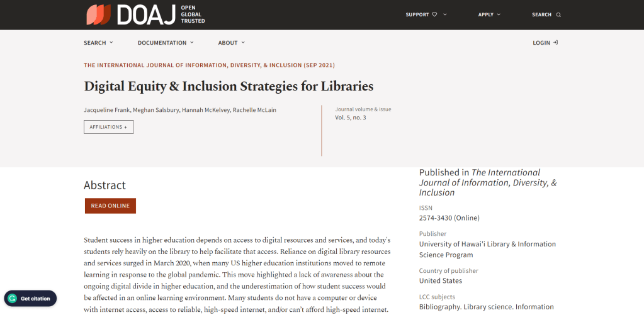Click the article title heading
Screen dimensions: 644x315
[x=229, y=86]
